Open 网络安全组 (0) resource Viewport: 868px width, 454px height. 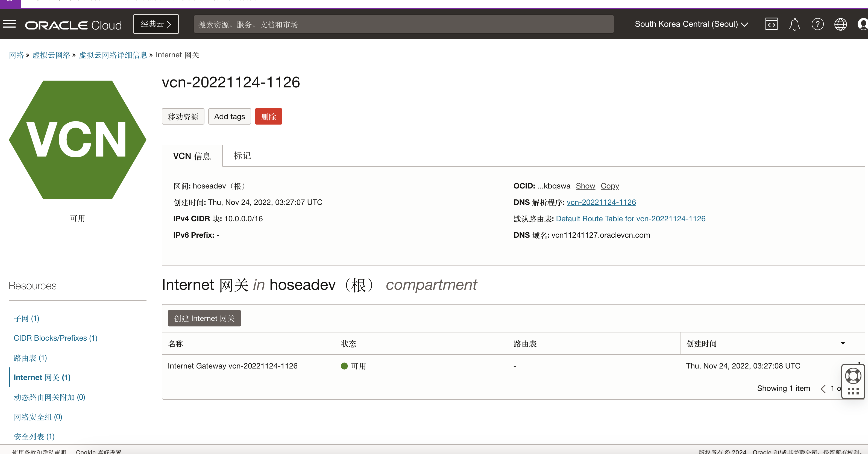point(38,417)
